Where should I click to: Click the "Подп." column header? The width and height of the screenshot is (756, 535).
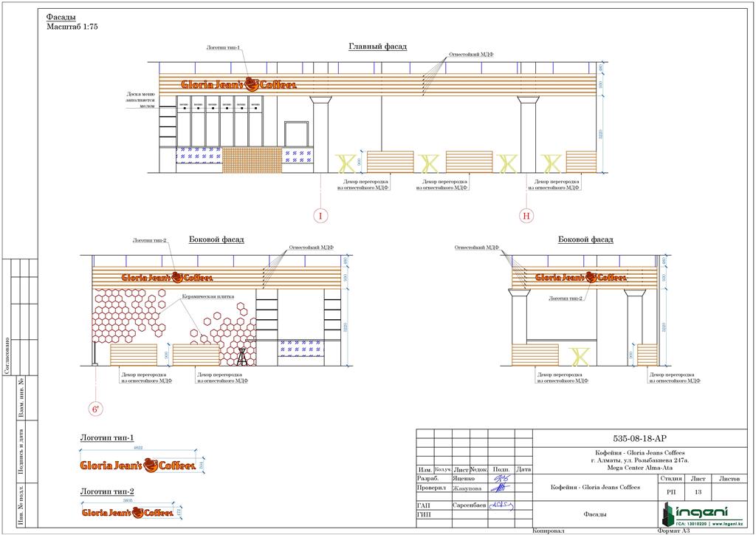[501, 469]
